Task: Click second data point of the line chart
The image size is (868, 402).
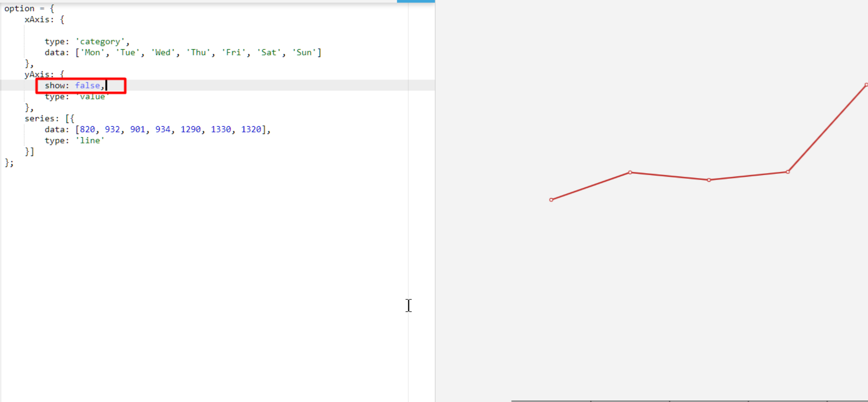Action: 630,173
